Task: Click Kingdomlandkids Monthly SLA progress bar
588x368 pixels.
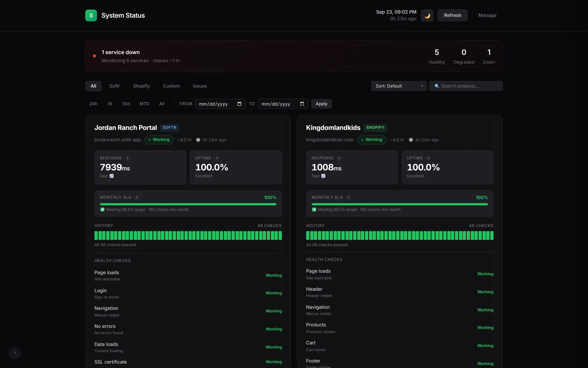Action: (400, 204)
